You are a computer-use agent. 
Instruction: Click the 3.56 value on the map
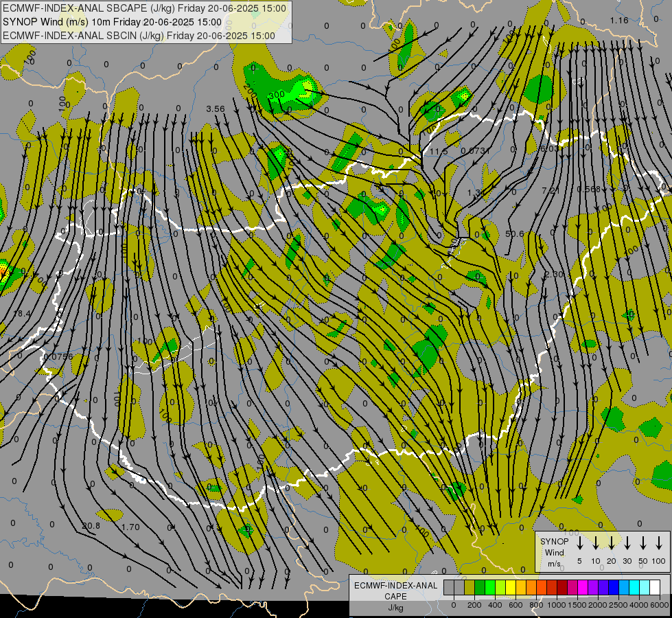[x=215, y=109]
